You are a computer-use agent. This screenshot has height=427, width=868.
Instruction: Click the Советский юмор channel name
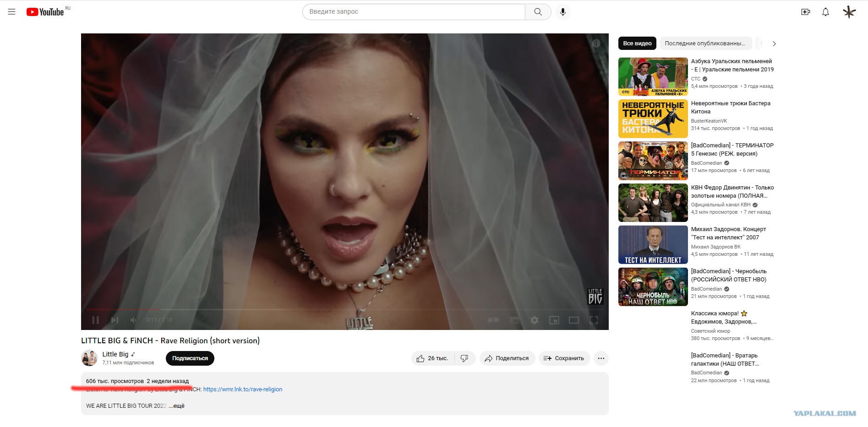pyautogui.click(x=711, y=331)
